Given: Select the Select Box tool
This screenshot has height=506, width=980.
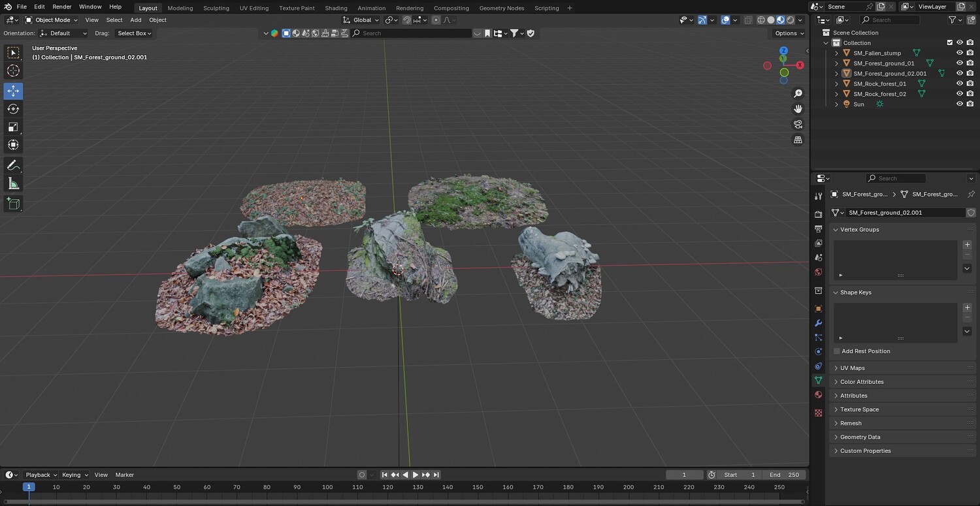Looking at the screenshot, I should [13, 53].
